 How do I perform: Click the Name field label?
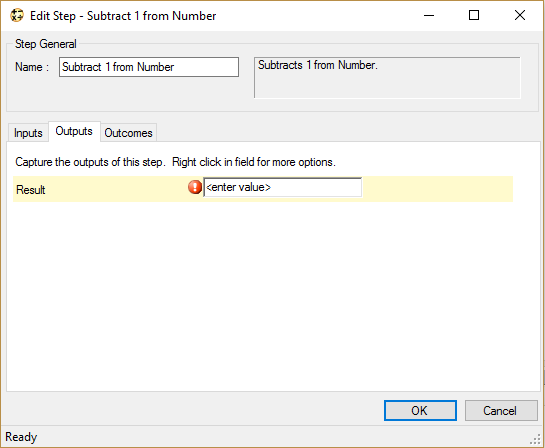pos(32,67)
